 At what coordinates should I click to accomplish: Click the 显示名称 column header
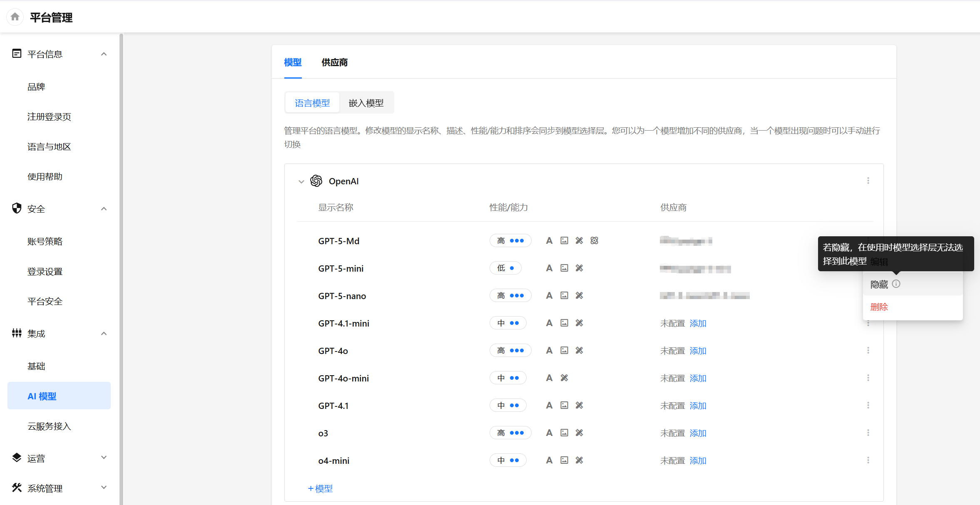(x=336, y=208)
